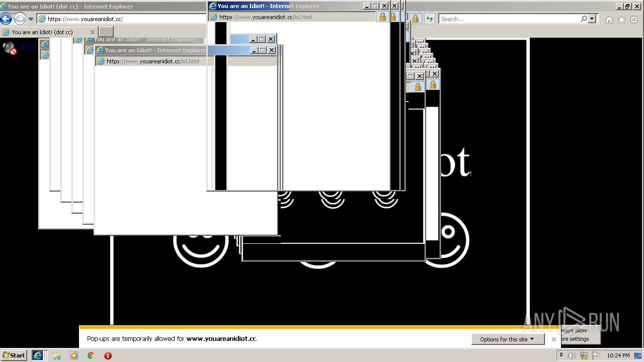This screenshot has width=644, height=362.
Task: Show hidden tray icons arrow
Action: click(561, 355)
